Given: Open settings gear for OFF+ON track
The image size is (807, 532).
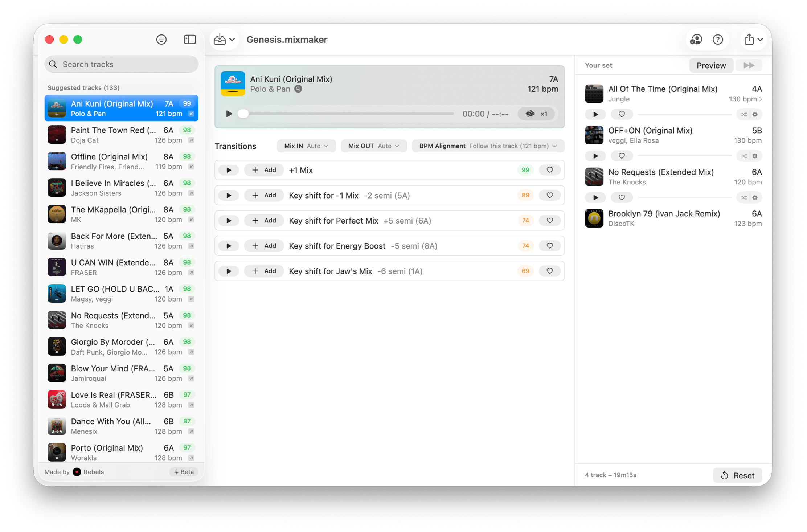Looking at the screenshot, I should click(755, 156).
